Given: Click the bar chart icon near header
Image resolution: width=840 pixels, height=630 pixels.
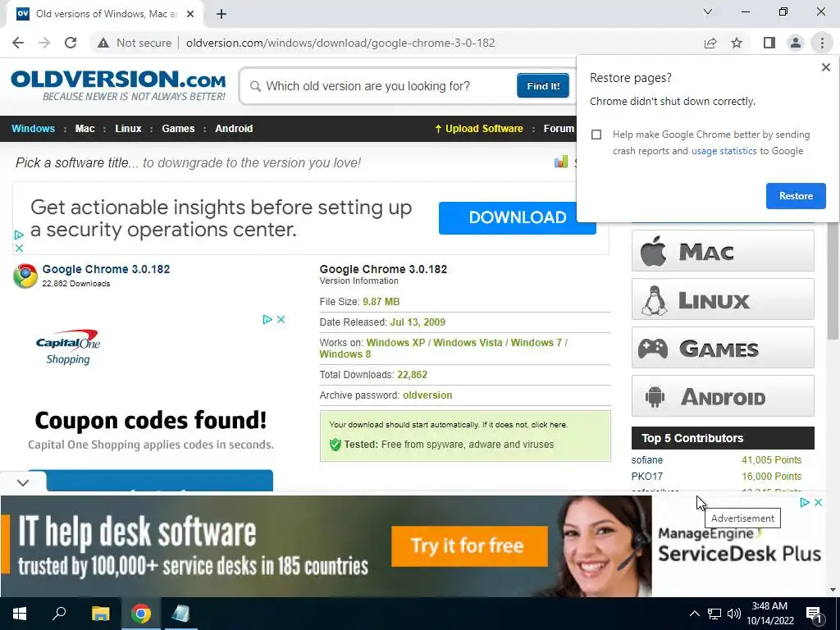Looking at the screenshot, I should click(561, 162).
